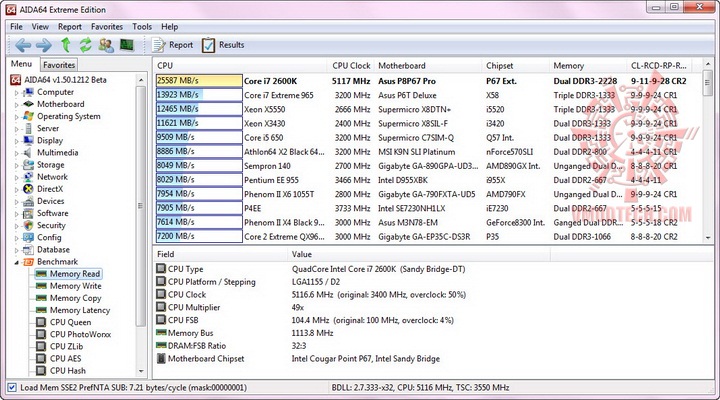Click the Refresh toolbar icon
Image resolution: width=720 pixels, height=400 pixels.
(x=85, y=45)
